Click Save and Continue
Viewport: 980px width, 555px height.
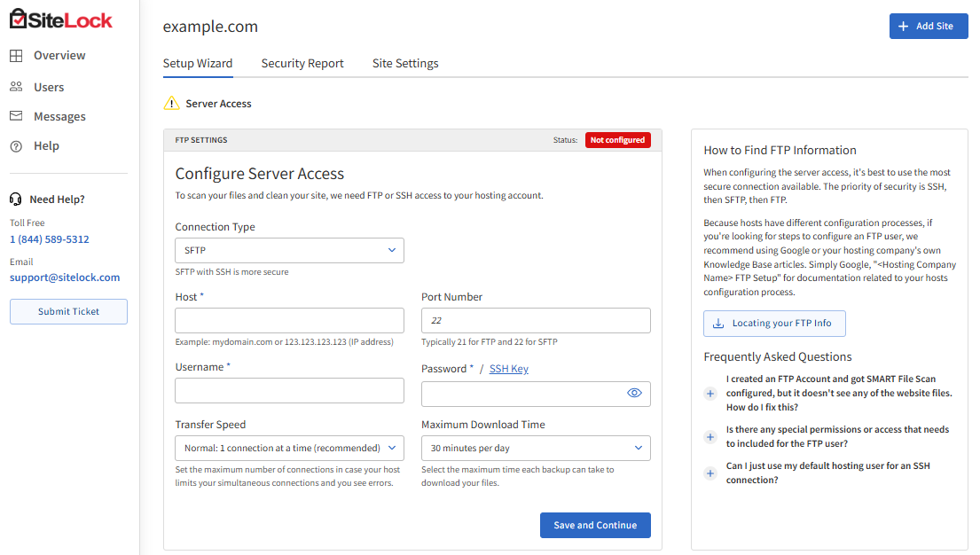click(x=595, y=525)
